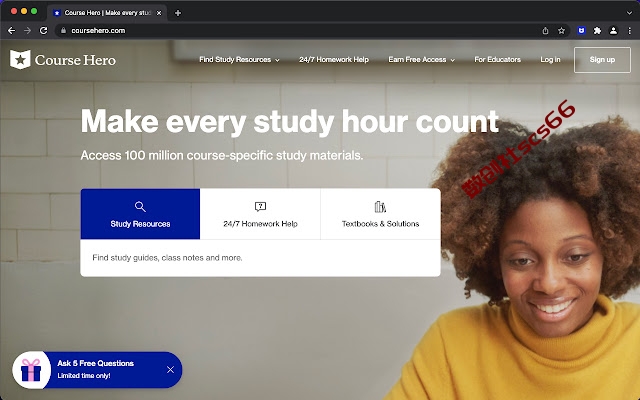Dismiss the Ask 5 Free Questions banner

pos(170,369)
